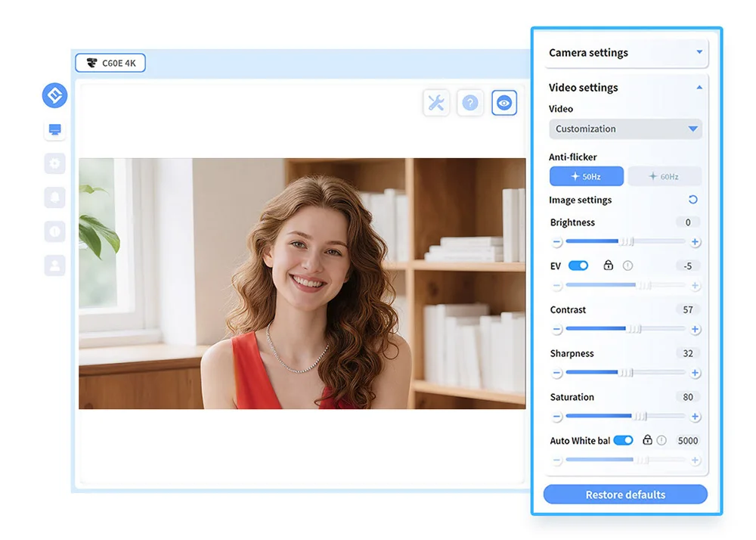
Task: Collapse the Video settings section arrow
Action: 699,87
